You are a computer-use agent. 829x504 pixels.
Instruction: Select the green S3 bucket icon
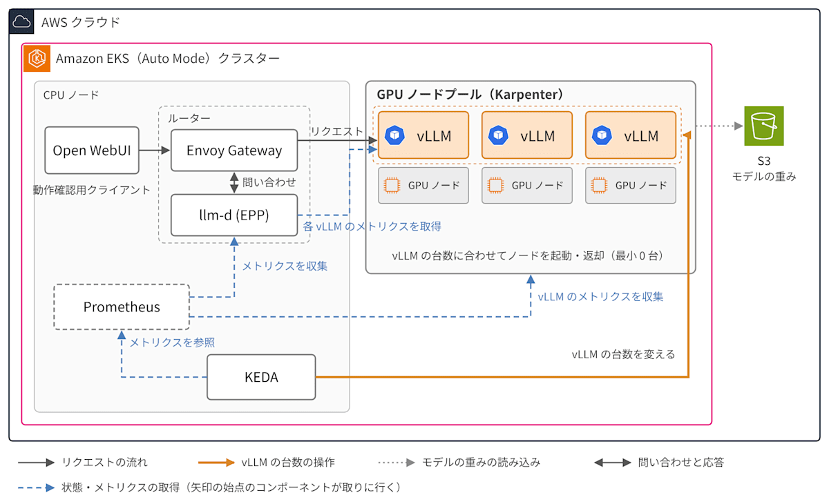click(x=763, y=126)
